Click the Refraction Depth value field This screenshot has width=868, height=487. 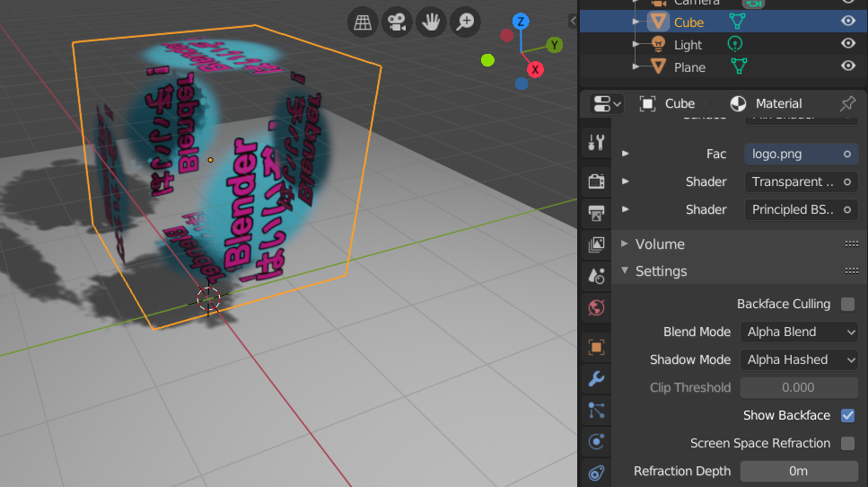(x=800, y=471)
